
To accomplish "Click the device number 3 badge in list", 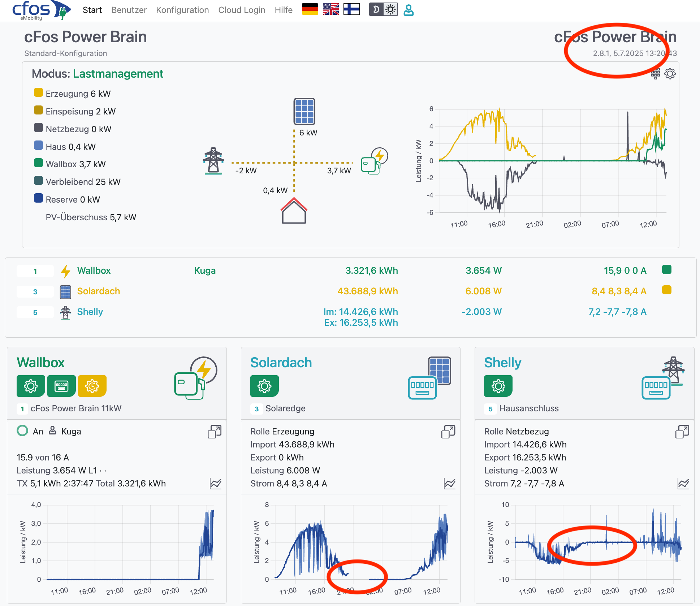I will [x=35, y=292].
